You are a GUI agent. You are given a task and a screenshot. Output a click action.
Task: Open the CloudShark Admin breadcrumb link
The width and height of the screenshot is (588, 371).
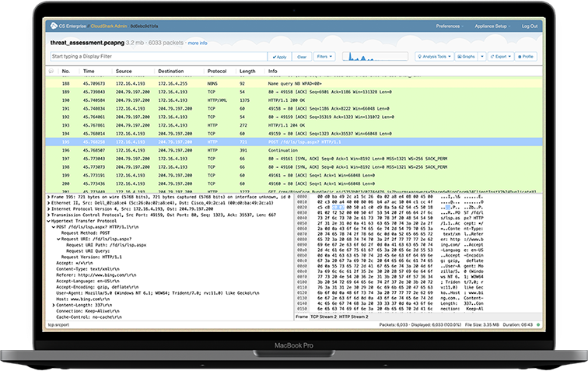point(109,26)
